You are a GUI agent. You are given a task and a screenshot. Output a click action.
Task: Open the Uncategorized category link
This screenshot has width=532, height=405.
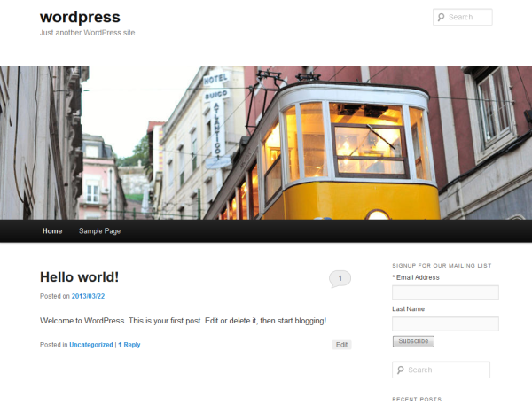(91, 345)
